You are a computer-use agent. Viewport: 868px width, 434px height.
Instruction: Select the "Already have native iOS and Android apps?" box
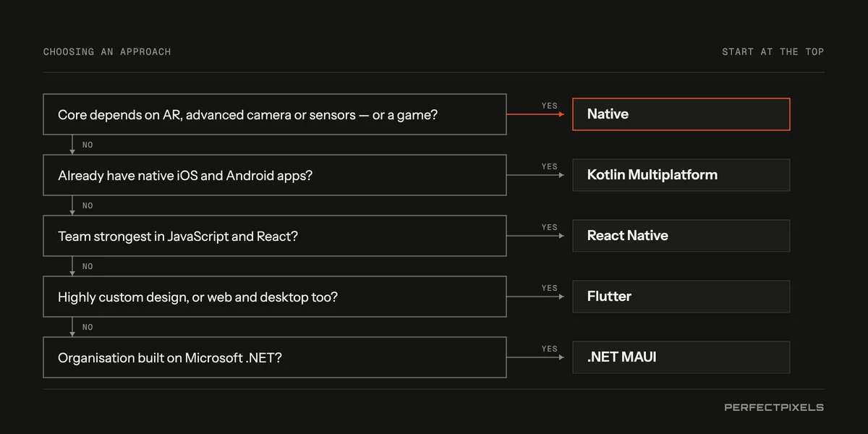coord(275,175)
